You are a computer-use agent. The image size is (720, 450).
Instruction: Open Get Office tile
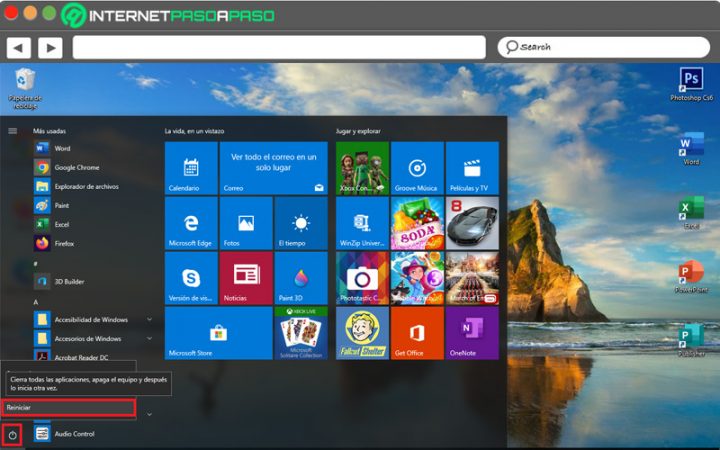click(x=417, y=332)
